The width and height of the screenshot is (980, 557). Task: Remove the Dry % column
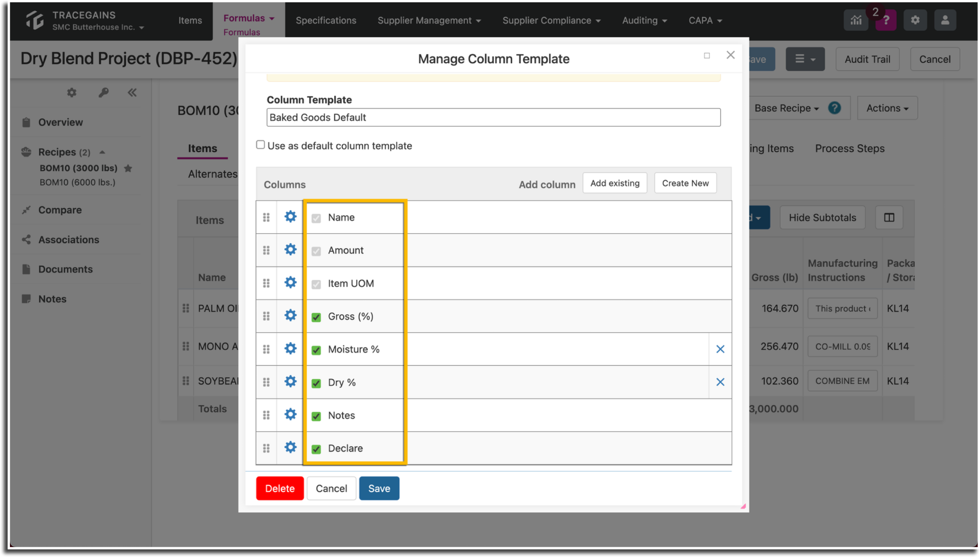(x=720, y=382)
